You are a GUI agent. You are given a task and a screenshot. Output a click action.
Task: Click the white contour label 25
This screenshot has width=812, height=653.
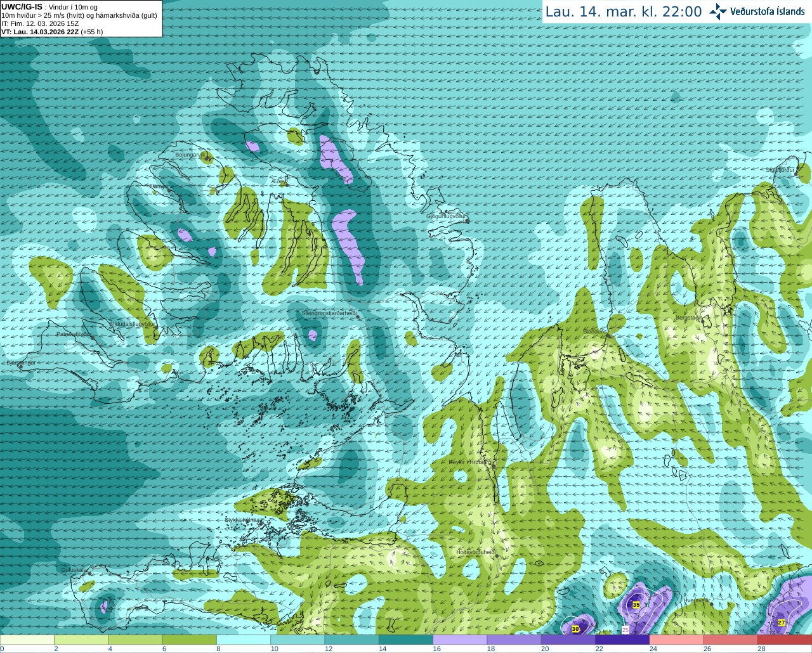(x=625, y=630)
